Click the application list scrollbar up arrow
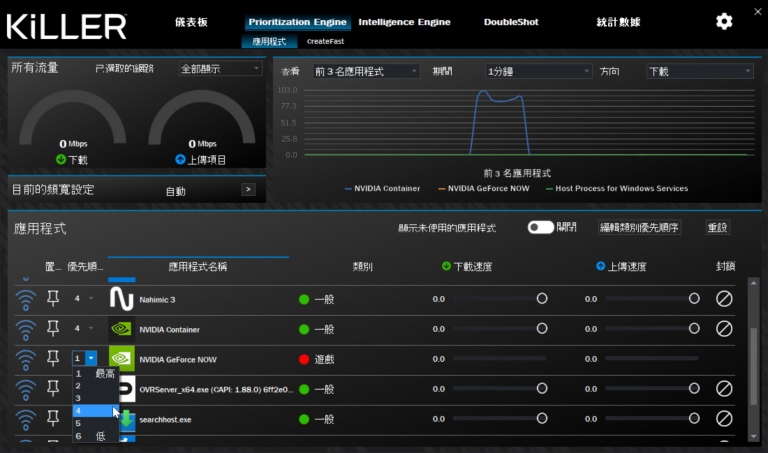The width and height of the screenshot is (768, 453). click(x=753, y=283)
